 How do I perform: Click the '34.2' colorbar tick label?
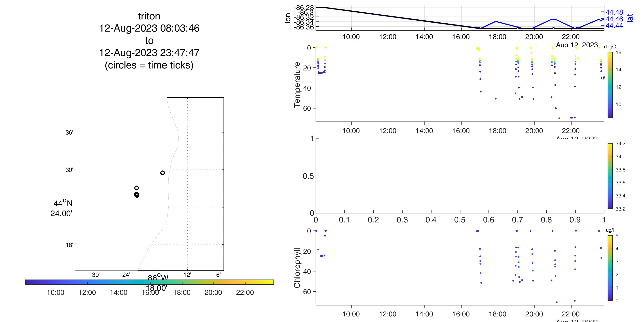(620, 144)
